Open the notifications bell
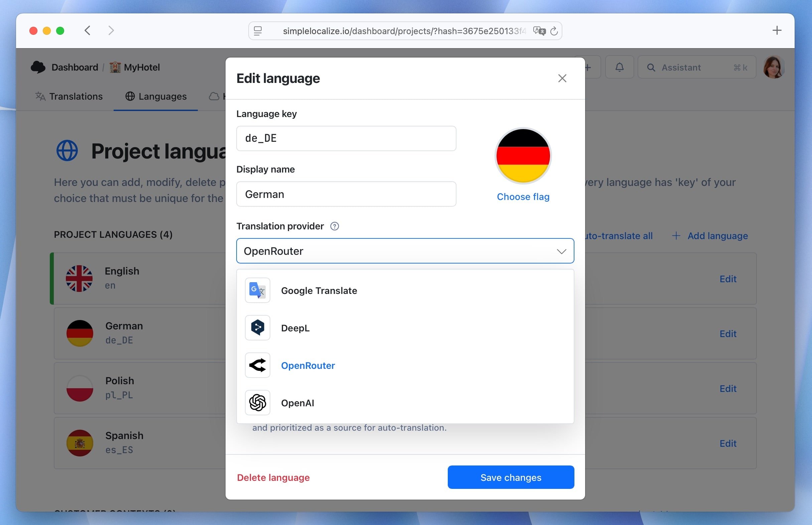812x525 pixels. [619, 67]
